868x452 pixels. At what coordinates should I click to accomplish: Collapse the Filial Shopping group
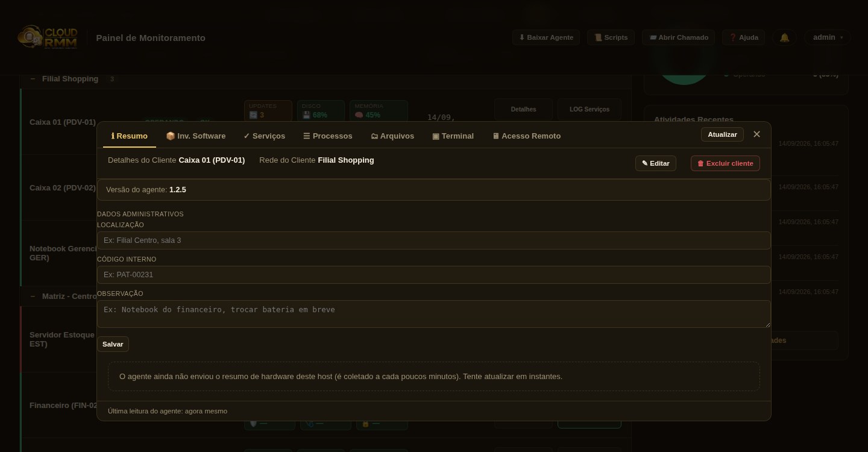[33, 79]
